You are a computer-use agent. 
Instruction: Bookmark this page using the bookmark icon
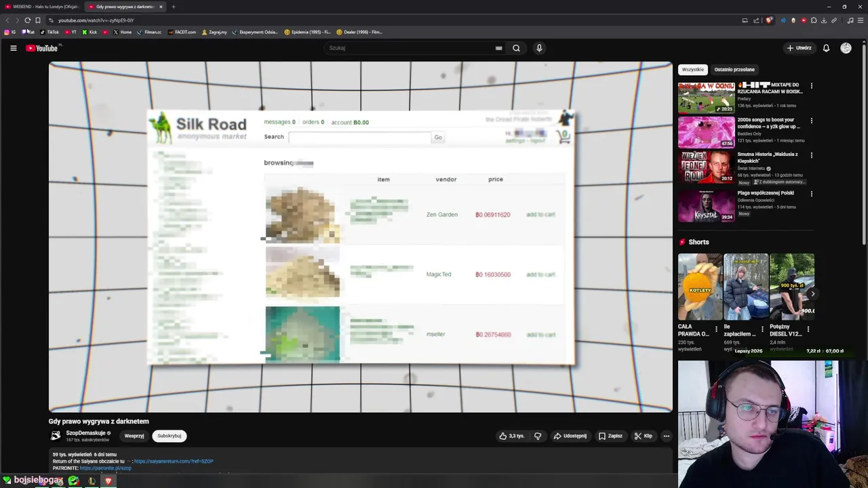coord(37,20)
